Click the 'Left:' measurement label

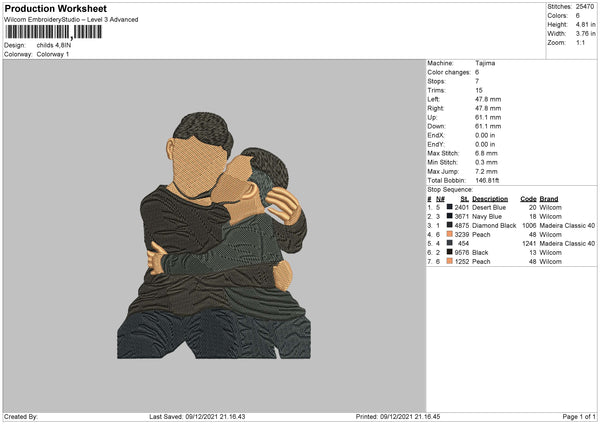(x=434, y=99)
